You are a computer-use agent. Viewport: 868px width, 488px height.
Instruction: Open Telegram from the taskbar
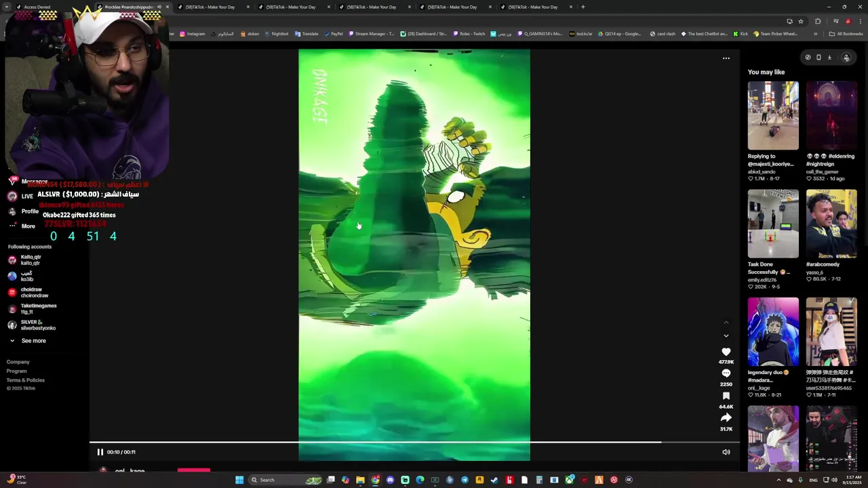(465, 480)
